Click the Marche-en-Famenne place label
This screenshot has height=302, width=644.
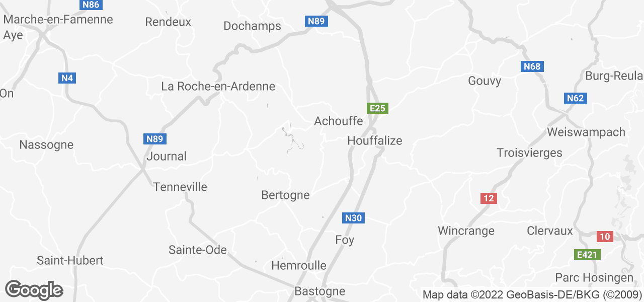(58, 20)
